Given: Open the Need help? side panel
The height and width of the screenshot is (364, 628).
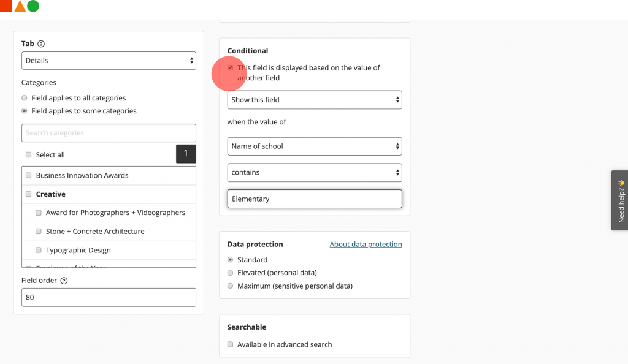Looking at the screenshot, I should (620, 200).
